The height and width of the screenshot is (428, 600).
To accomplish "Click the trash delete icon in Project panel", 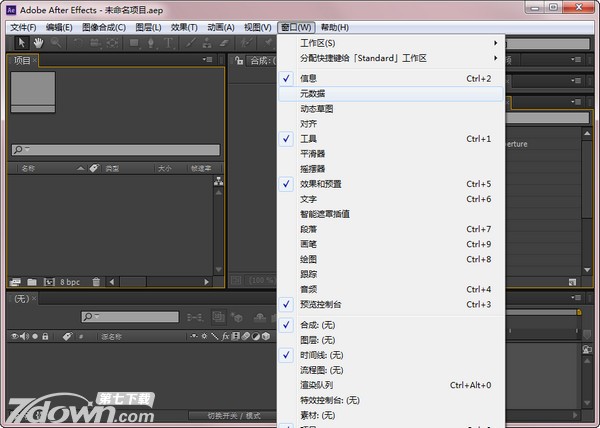I will [x=96, y=282].
